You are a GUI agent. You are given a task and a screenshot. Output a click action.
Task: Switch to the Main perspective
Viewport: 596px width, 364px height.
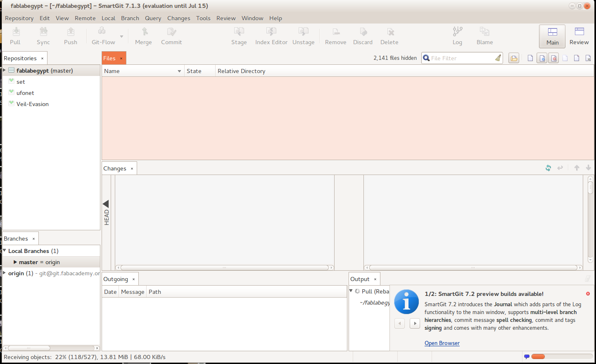tap(552, 36)
